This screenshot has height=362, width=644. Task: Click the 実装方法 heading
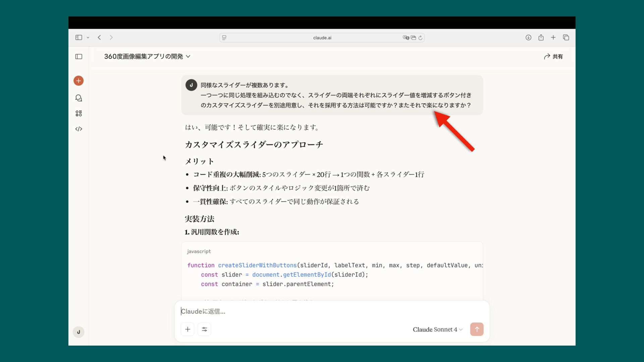click(199, 219)
